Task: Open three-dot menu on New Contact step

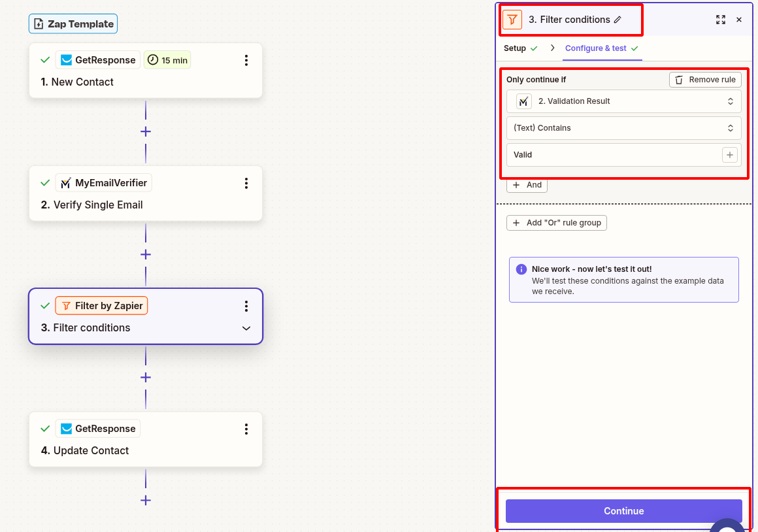Action: pos(246,60)
